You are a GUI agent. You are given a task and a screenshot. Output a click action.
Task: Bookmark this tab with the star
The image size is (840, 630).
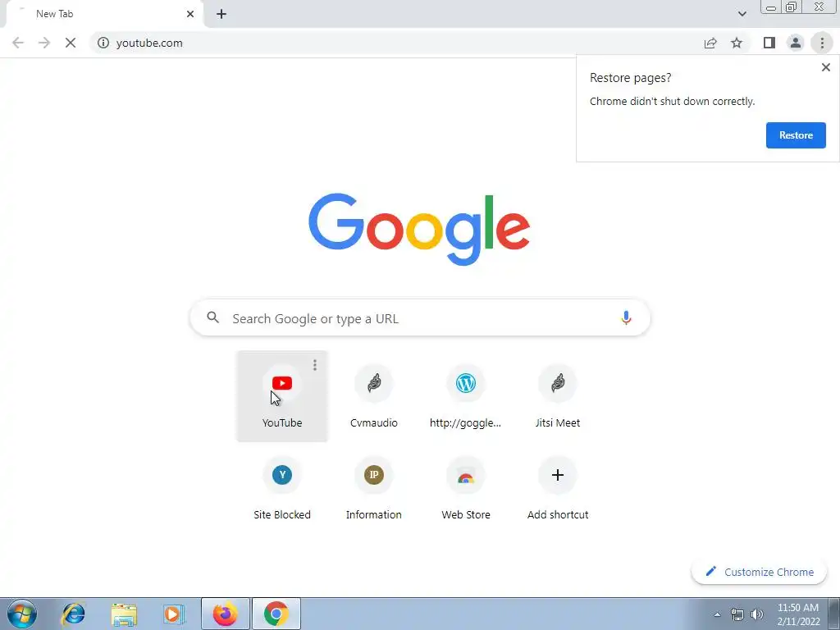pos(737,43)
